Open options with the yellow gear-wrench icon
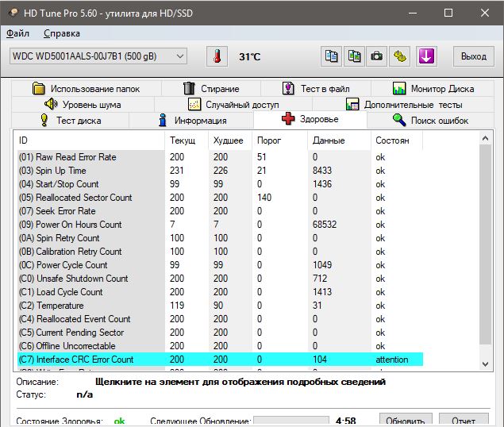 (x=399, y=56)
